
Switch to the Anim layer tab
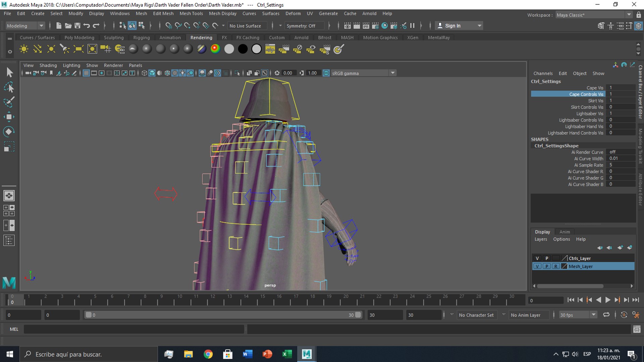click(565, 232)
